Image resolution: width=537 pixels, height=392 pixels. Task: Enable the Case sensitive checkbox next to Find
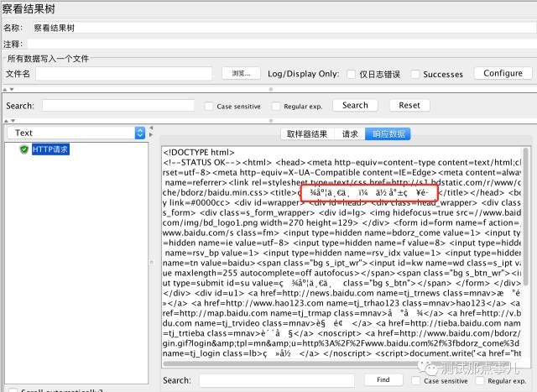point(416,381)
